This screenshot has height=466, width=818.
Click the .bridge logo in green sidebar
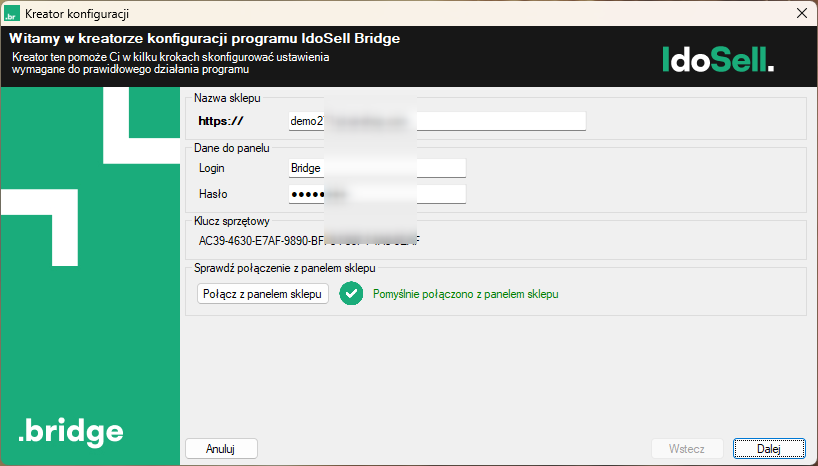pos(70,432)
